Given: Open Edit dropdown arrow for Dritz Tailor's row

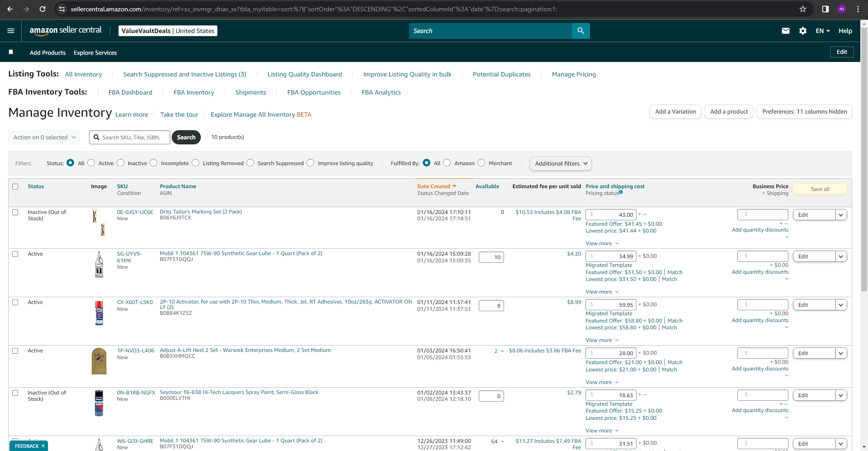Looking at the screenshot, I should (841, 215).
